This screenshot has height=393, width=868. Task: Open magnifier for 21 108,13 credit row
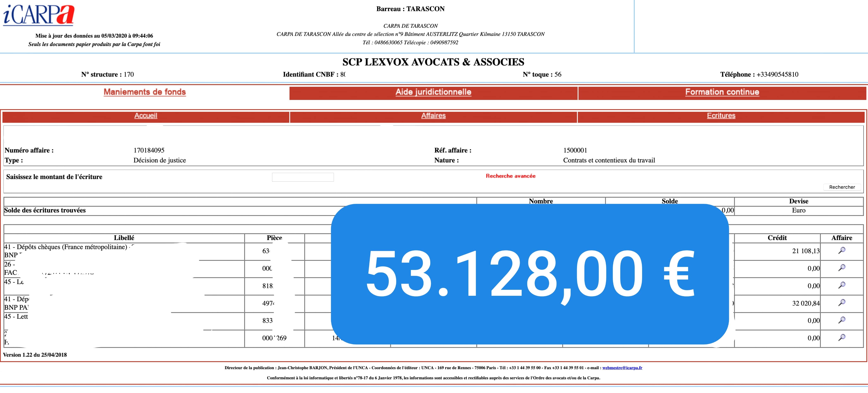(x=842, y=250)
